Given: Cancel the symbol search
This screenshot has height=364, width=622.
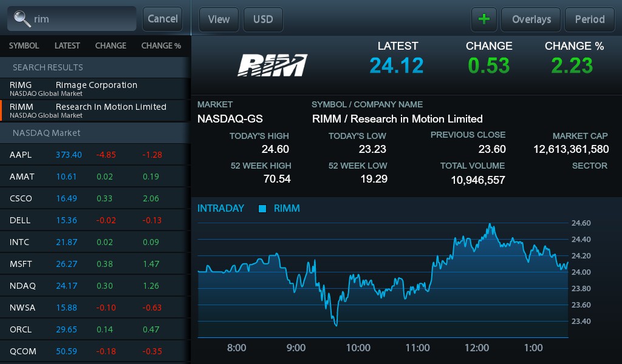Looking at the screenshot, I should 163,19.
